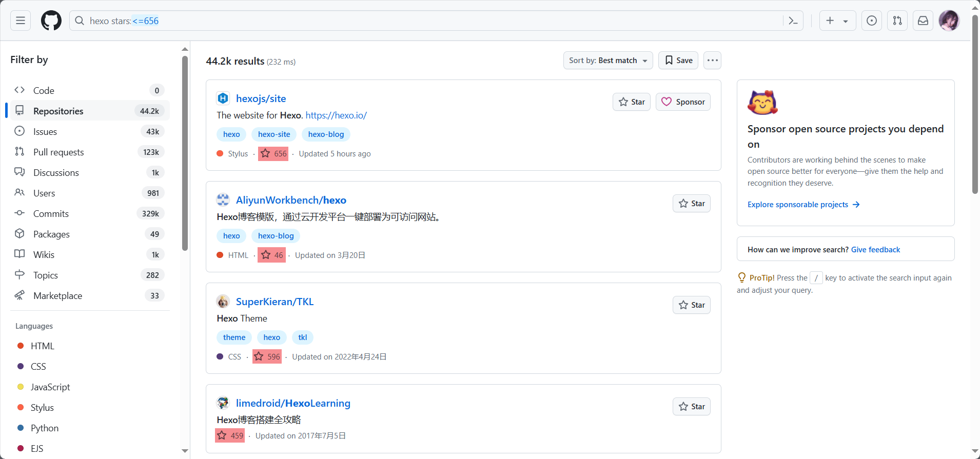Filter results by the HTML language
980x459 pixels.
[42, 346]
